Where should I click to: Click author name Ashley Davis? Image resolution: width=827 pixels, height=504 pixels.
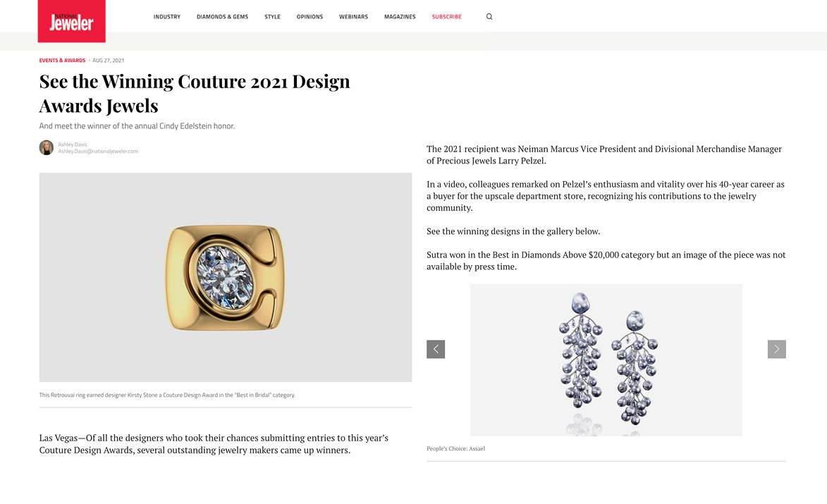click(72, 145)
